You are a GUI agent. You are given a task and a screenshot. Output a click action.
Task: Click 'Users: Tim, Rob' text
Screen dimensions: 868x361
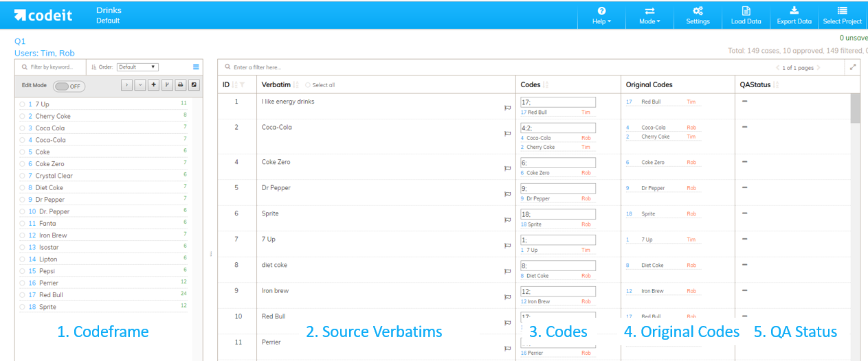(x=44, y=53)
